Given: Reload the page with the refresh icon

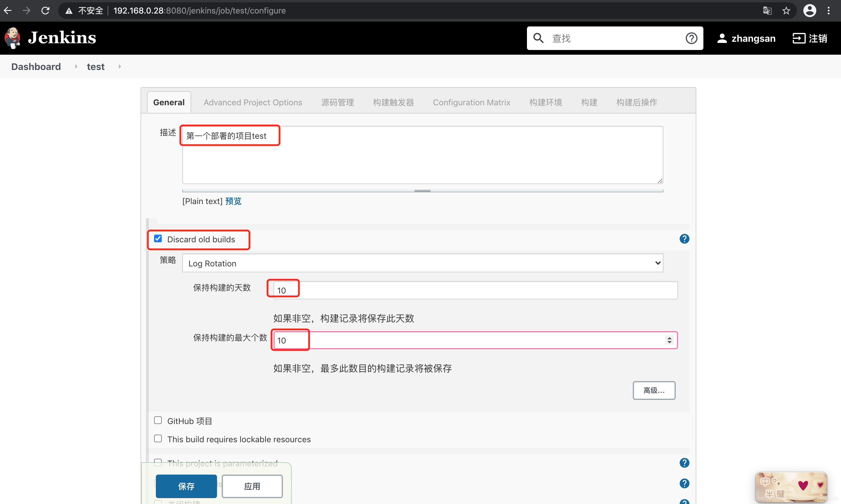Looking at the screenshot, I should point(45,11).
